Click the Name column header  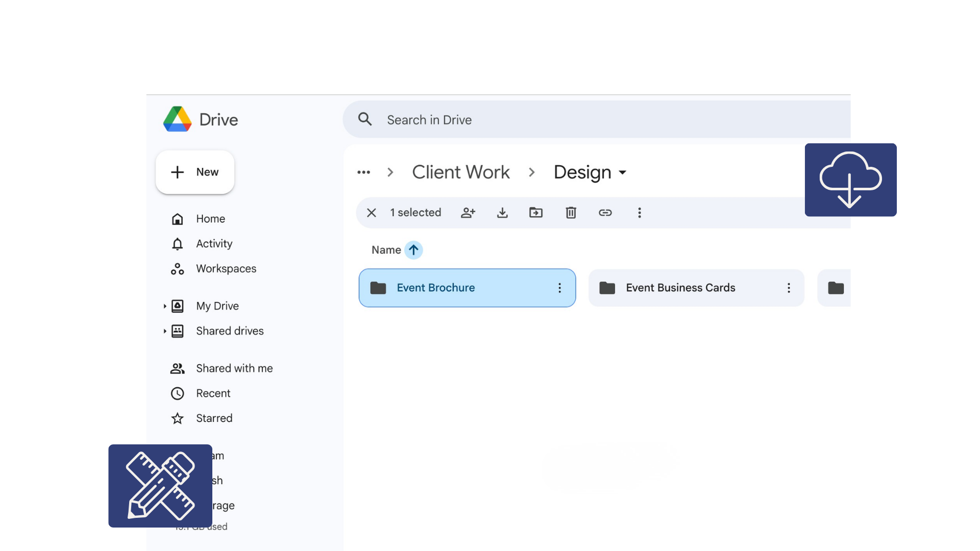click(x=386, y=250)
